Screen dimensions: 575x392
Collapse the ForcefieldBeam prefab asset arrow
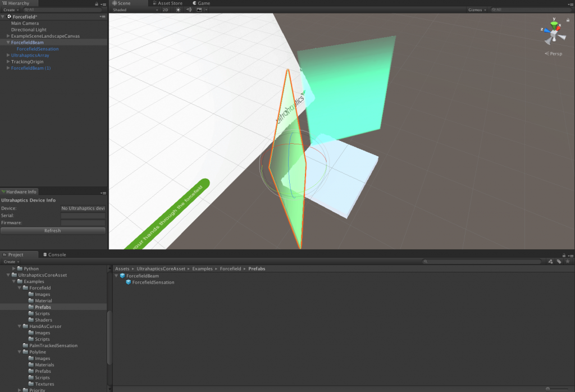(x=117, y=276)
